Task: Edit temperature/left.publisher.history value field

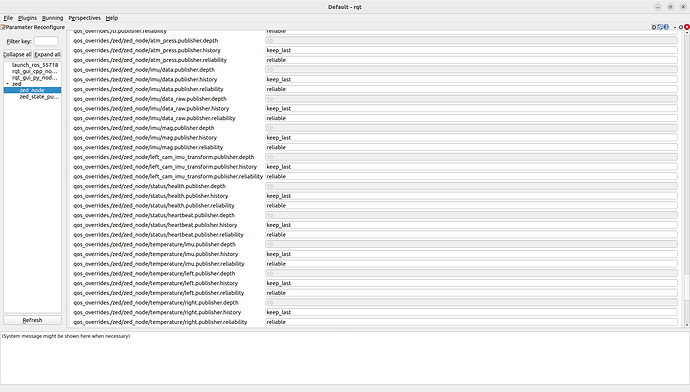Action: (471, 283)
